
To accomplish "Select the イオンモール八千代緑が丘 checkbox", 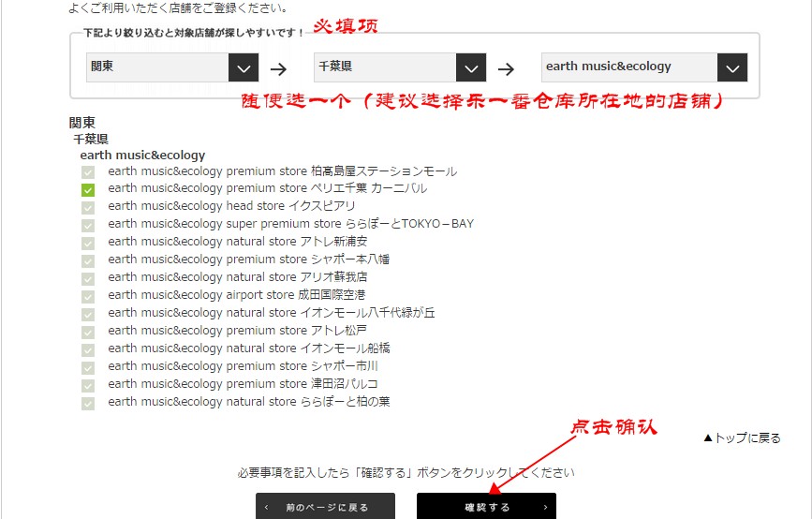I will [88, 314].
